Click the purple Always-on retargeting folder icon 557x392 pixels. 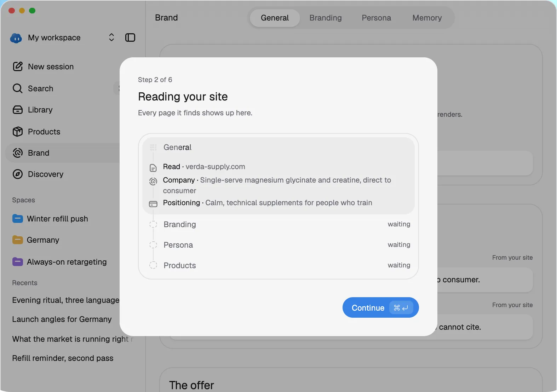click(x=18, y=262)
